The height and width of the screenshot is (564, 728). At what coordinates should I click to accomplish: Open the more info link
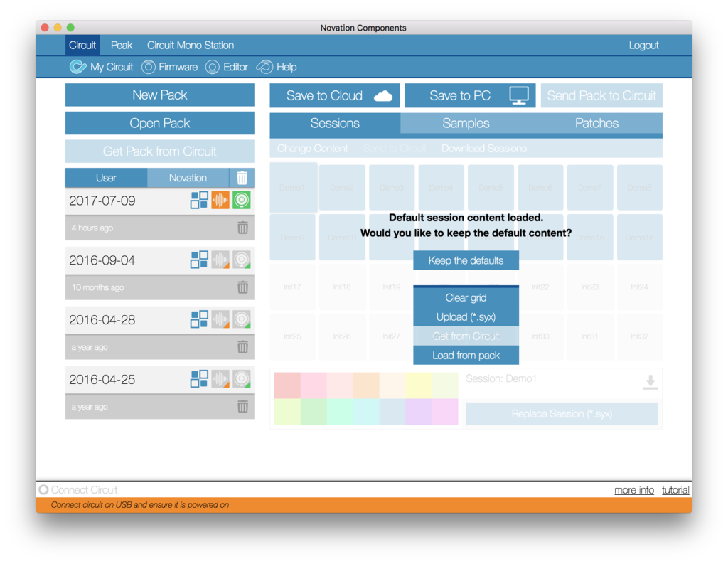[634, 490]
